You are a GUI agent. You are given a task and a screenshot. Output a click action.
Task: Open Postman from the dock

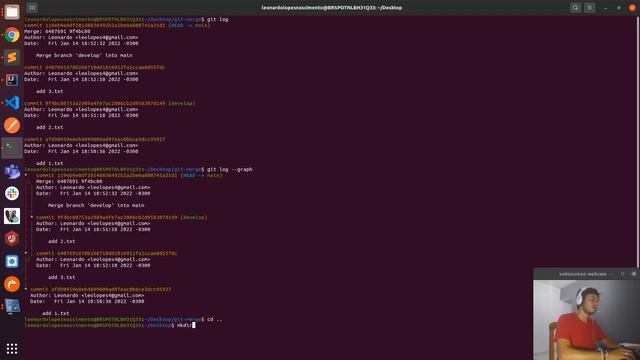[12, 125]
